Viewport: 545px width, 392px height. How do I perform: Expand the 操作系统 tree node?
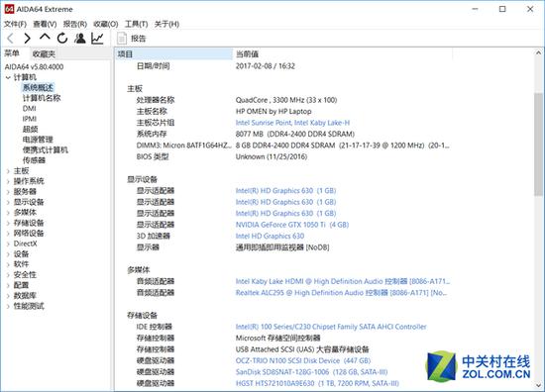point(8,181)
